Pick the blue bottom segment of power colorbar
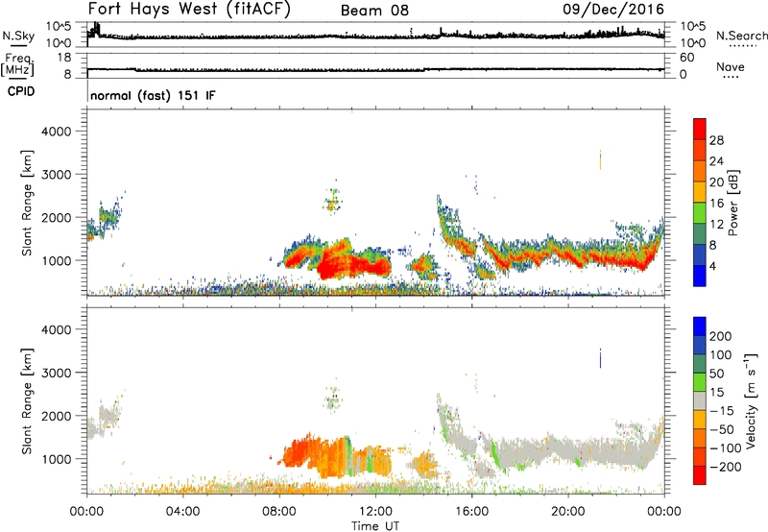 (700, 276)
